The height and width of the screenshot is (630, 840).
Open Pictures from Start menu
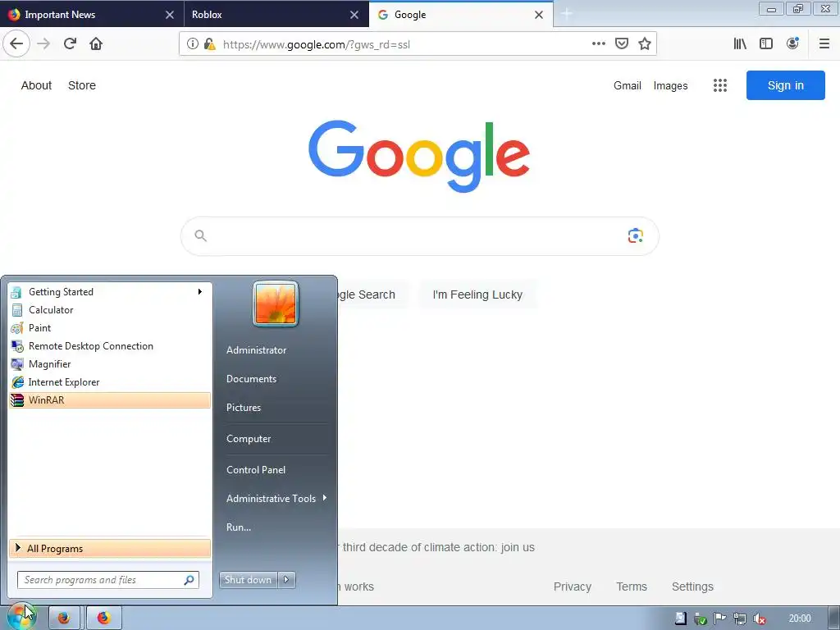coord(244,408)
